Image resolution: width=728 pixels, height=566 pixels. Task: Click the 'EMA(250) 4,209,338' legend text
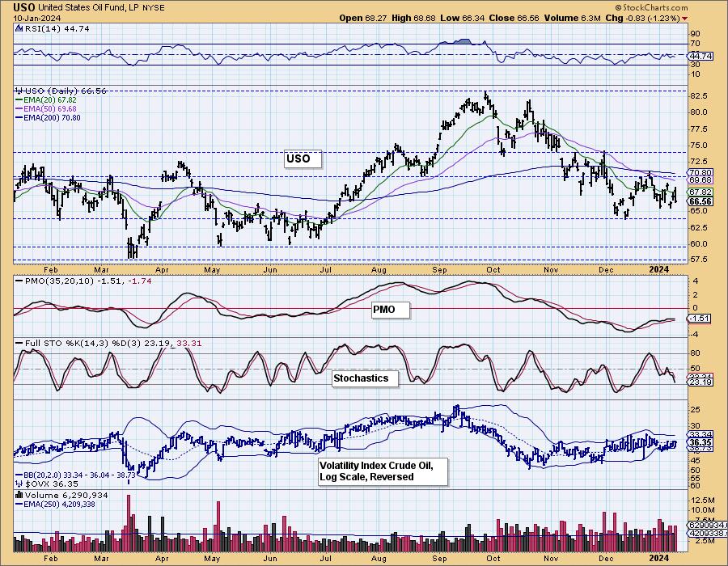(59, 505)
